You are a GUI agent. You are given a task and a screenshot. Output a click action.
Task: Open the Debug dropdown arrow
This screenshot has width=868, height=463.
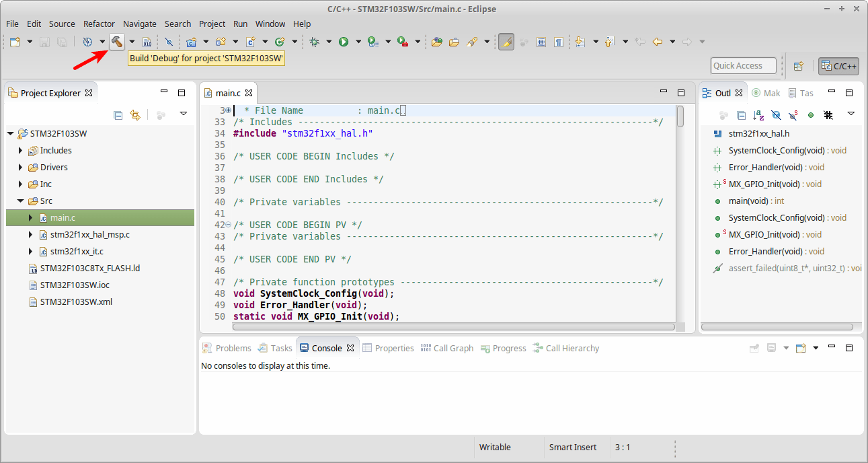[329, 42]
